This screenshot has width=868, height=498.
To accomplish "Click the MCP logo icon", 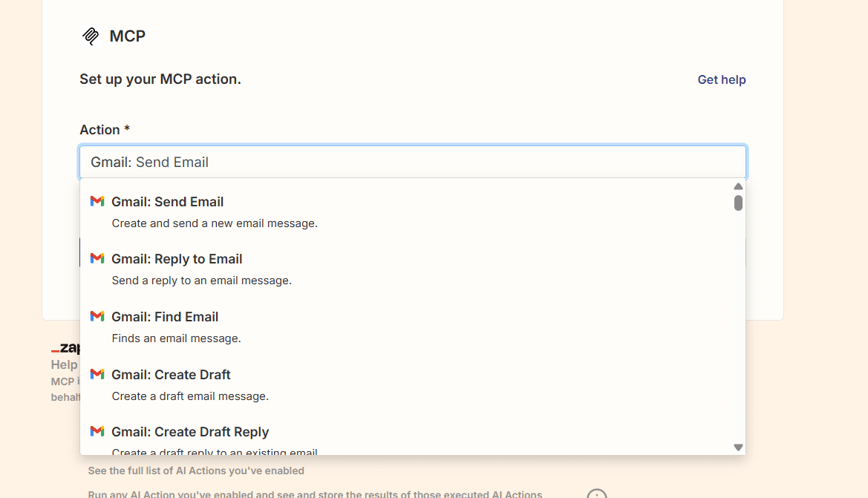I will pos(91,36).
